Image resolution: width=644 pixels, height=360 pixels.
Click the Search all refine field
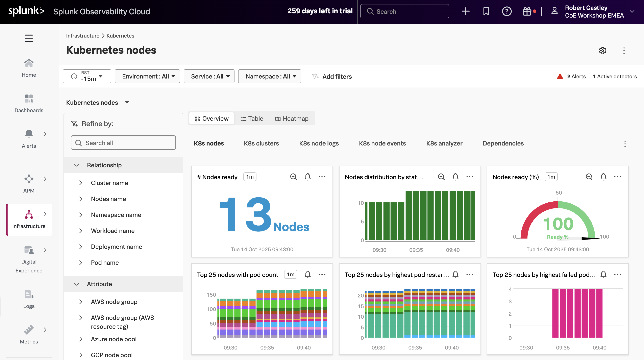click(123, 143)
